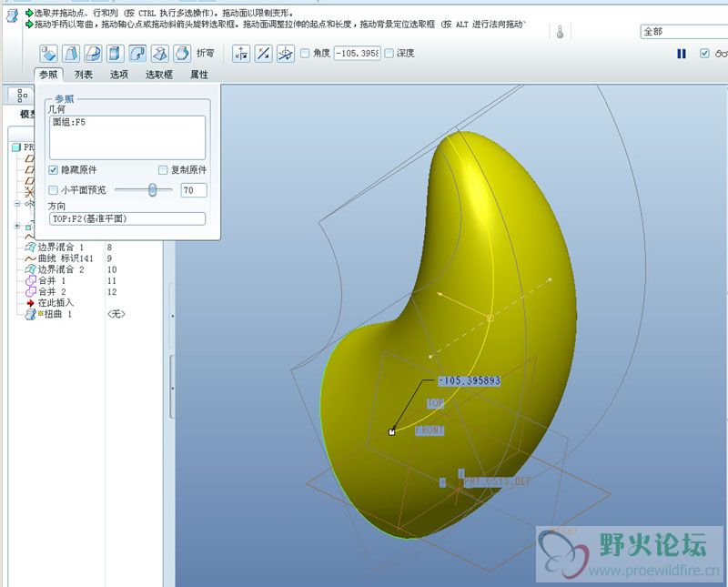
Task: Toggle the 深度 checkbox
Action: click(x=389, y=54)
